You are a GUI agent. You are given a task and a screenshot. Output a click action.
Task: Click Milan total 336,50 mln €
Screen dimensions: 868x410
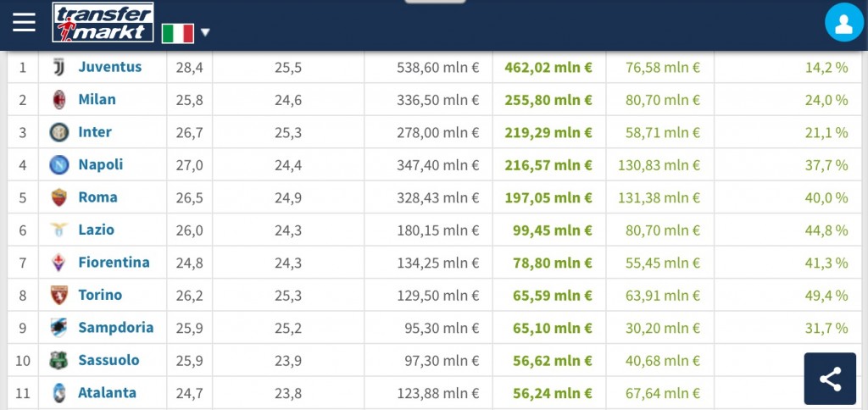click(438, 100)
